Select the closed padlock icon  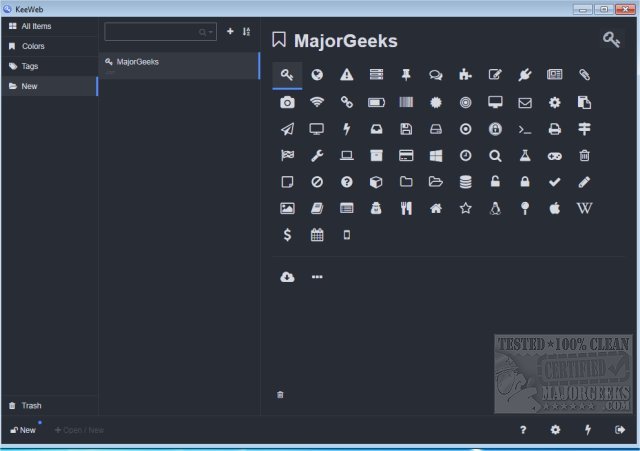[524, 182]
